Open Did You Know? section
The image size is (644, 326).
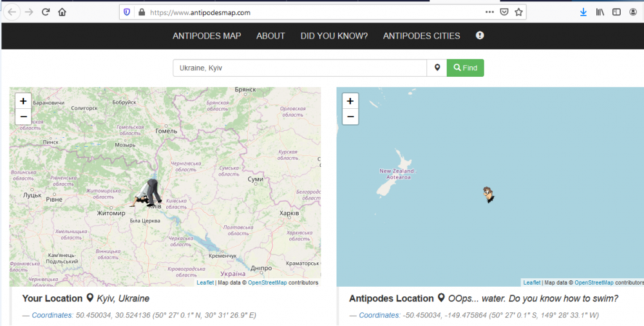tap(334, 36)
